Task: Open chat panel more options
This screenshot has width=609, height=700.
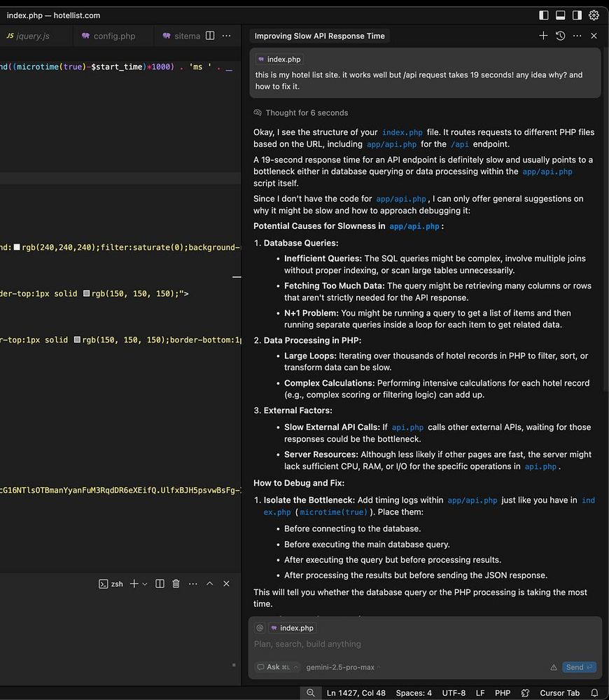Action: [577, 36]
